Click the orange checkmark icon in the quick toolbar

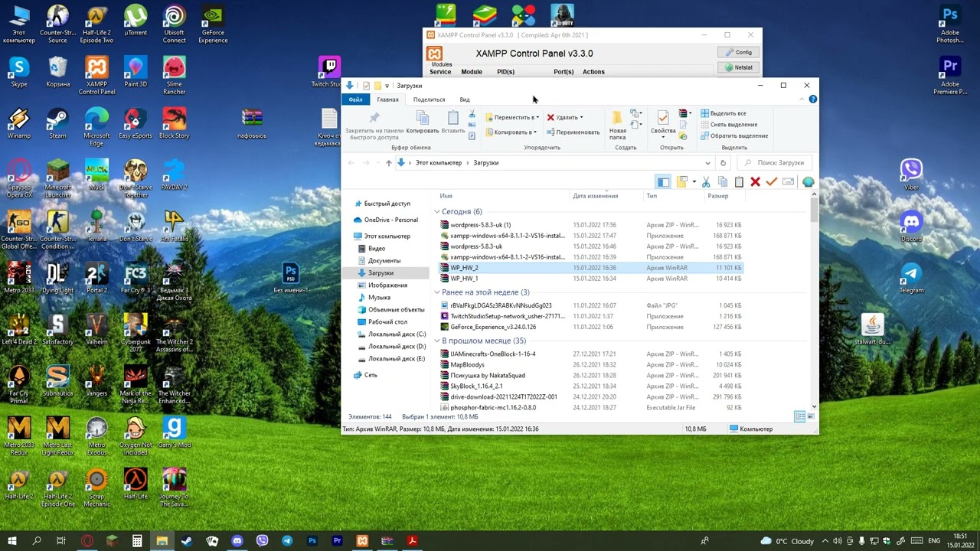772,181
